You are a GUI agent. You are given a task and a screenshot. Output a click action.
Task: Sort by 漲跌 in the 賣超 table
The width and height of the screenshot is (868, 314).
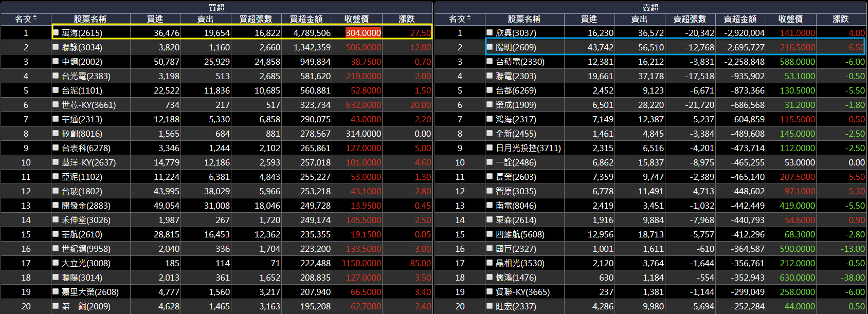(841, 19)
